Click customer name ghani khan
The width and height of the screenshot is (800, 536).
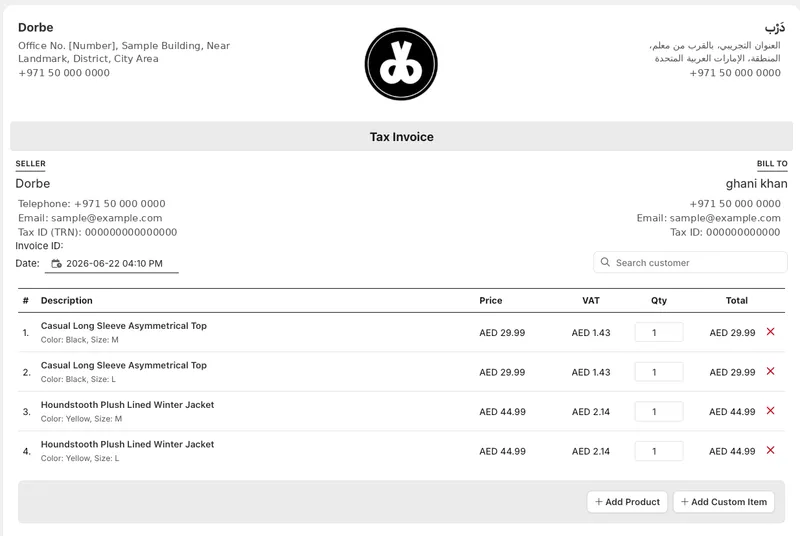pos(757,184)
